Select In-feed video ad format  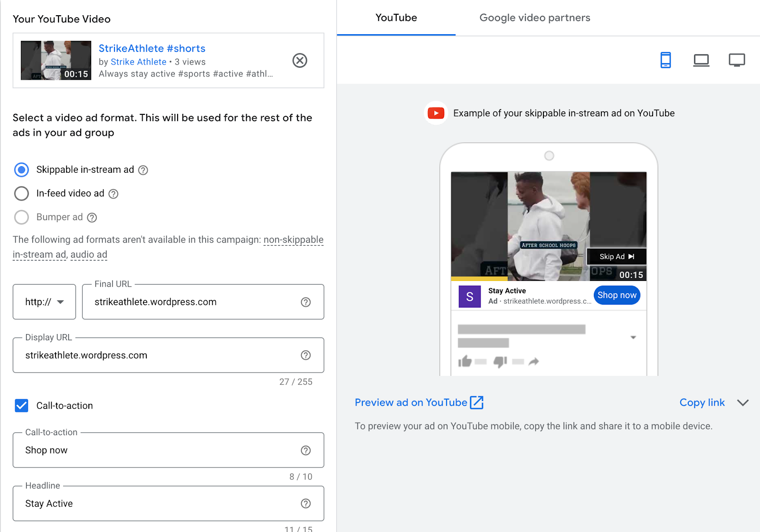[x=21, y=193]
